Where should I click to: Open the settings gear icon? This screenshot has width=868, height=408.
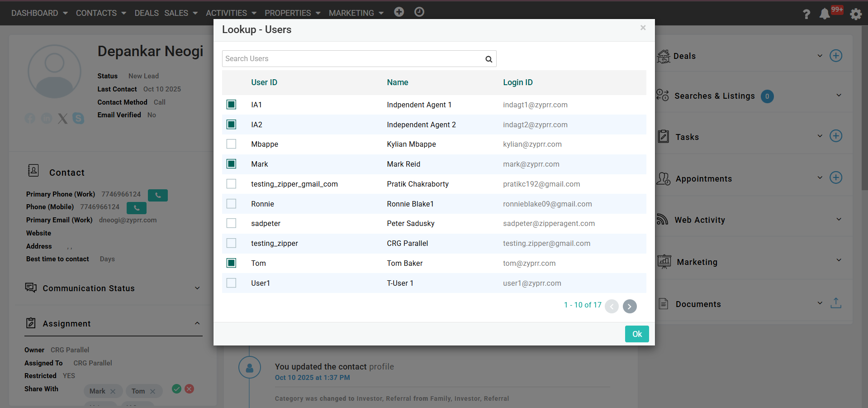pos(855,14)
